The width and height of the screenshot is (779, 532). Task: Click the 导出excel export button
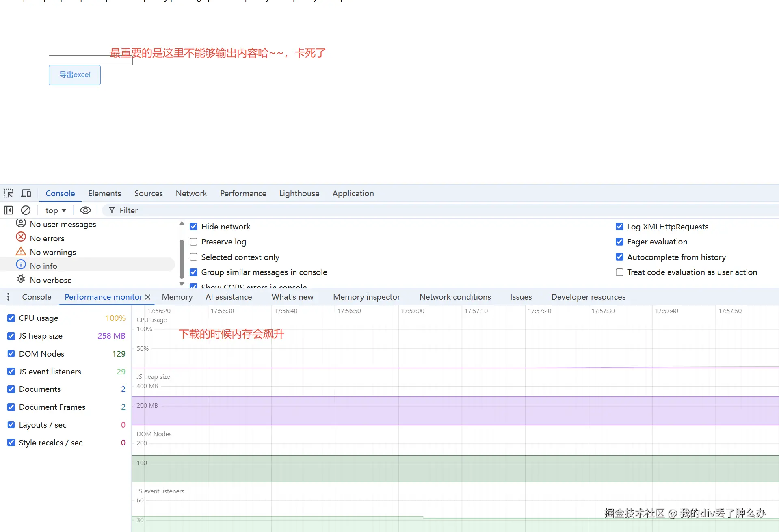tap(75, 75)
